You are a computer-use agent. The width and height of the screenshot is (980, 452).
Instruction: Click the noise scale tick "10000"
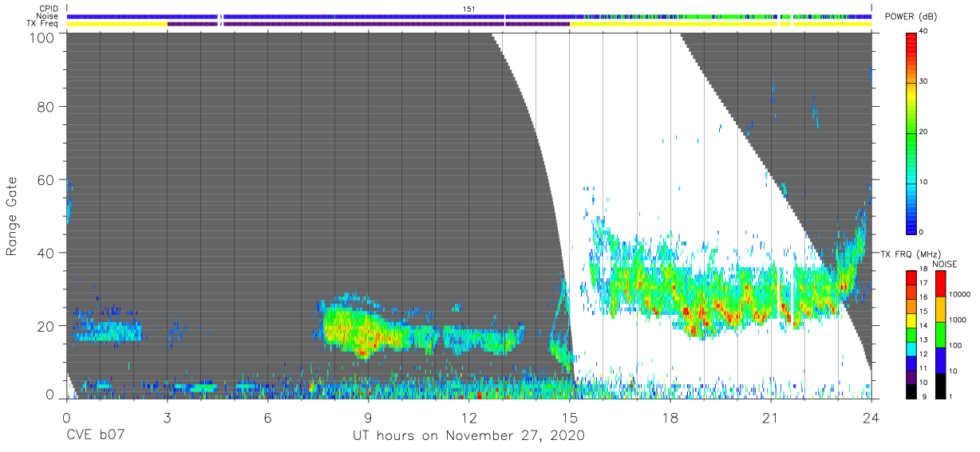point(961,295)
